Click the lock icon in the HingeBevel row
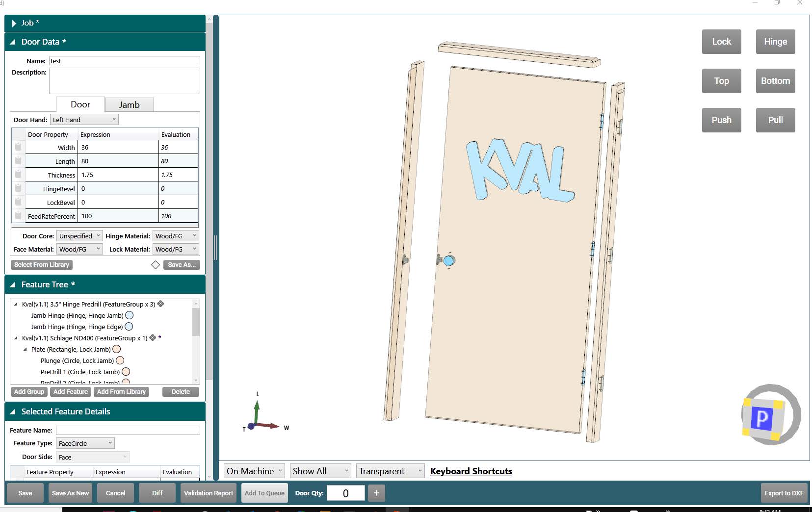The width and height of the screenshot is (812, 512). [x=18, y=188]
